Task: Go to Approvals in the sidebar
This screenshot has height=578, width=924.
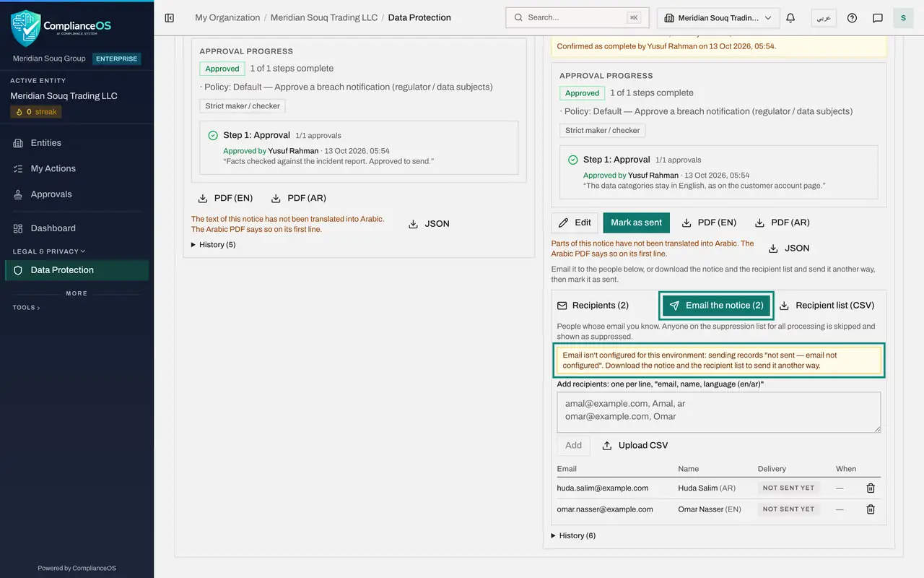Action: tap(77, 194)
